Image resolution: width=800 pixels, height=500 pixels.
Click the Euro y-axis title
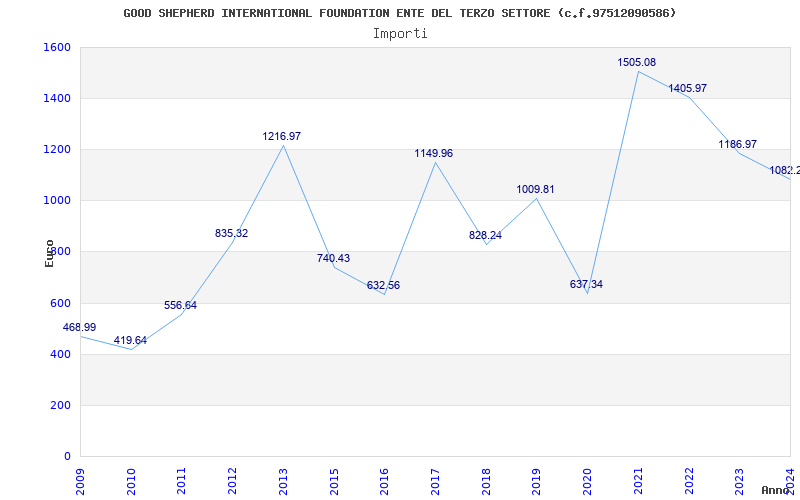(x=49, y=254)
